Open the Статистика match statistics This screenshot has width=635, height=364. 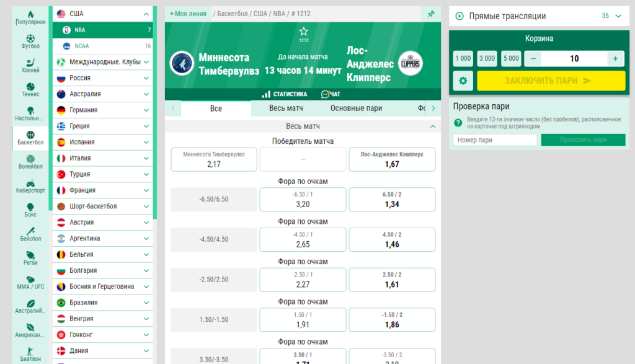click(x=284, y=94)
